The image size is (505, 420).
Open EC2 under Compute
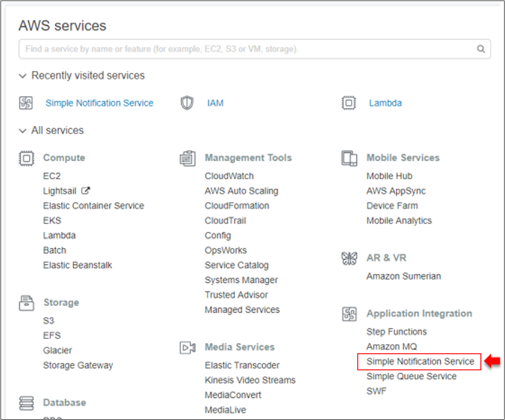click(52, 176)
